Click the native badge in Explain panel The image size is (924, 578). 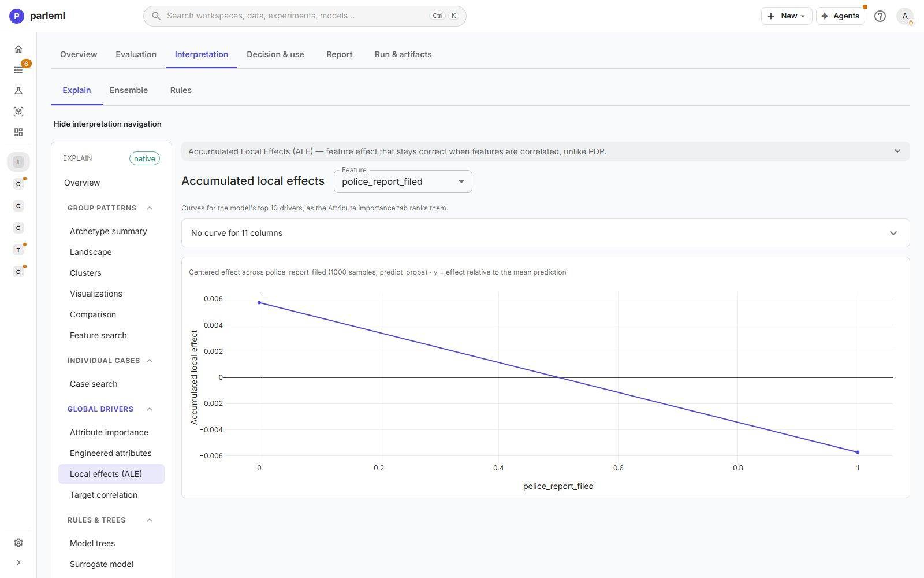144,158
